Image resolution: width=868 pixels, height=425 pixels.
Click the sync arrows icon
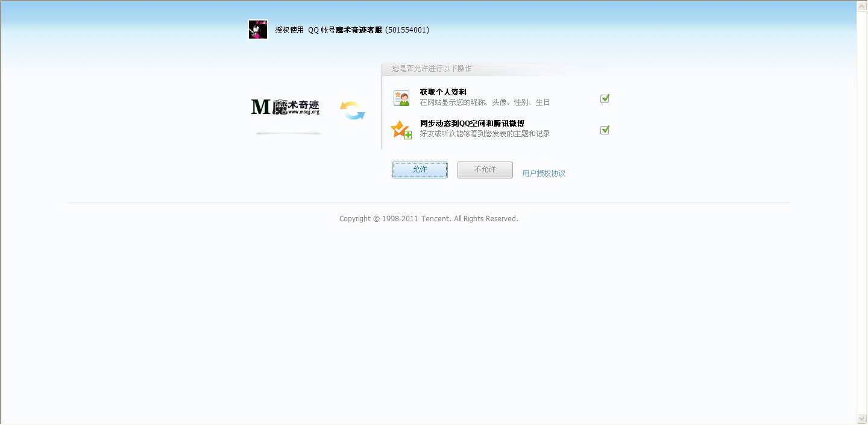pos(353,110)
